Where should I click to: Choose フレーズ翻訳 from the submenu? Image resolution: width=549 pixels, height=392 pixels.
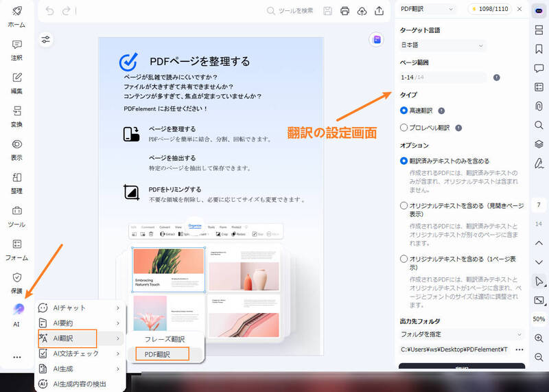point(165,339)
